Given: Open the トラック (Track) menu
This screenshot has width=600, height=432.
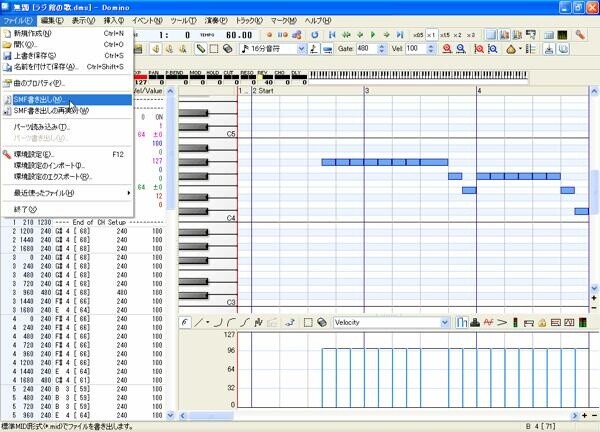Looking at the screenshot, I should click(249, 20).
